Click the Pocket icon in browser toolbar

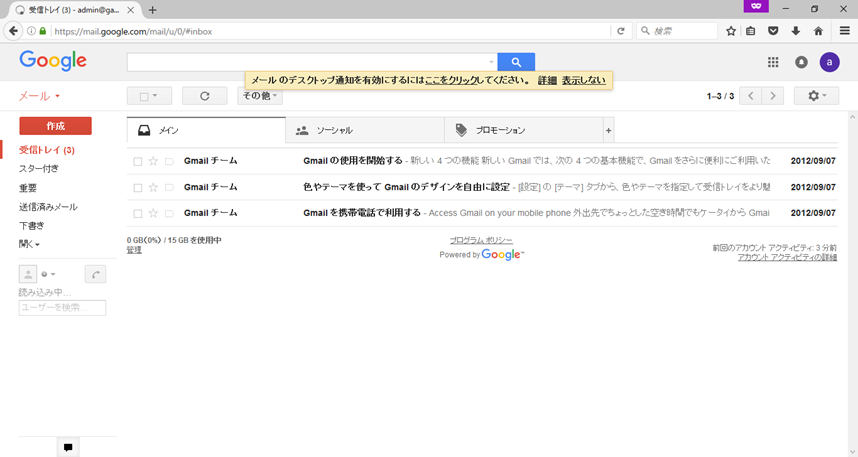(x=773, y=31)
